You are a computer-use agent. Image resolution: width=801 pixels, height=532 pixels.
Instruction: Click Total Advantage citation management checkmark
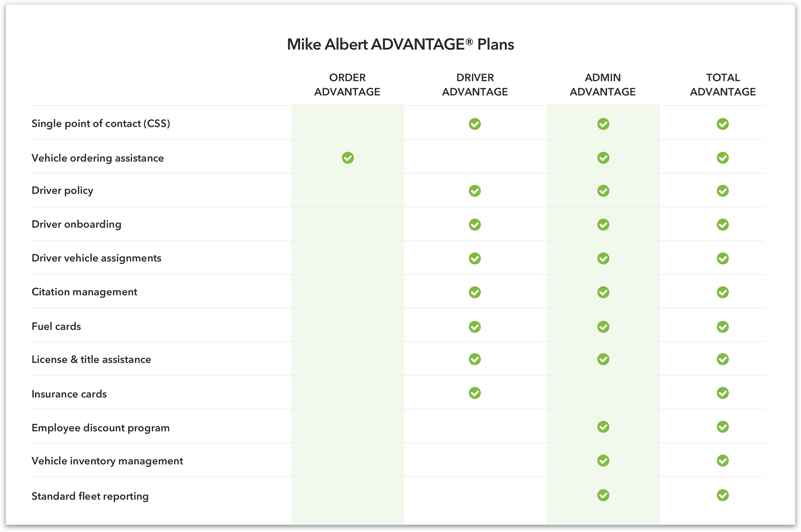pos(723,292)
